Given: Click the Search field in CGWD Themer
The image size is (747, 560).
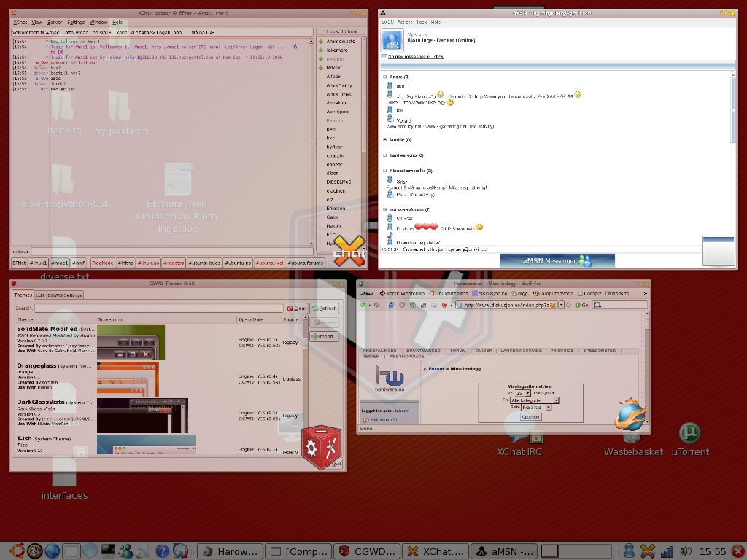Looking at the screenshot, I should (x=159, y=308).
